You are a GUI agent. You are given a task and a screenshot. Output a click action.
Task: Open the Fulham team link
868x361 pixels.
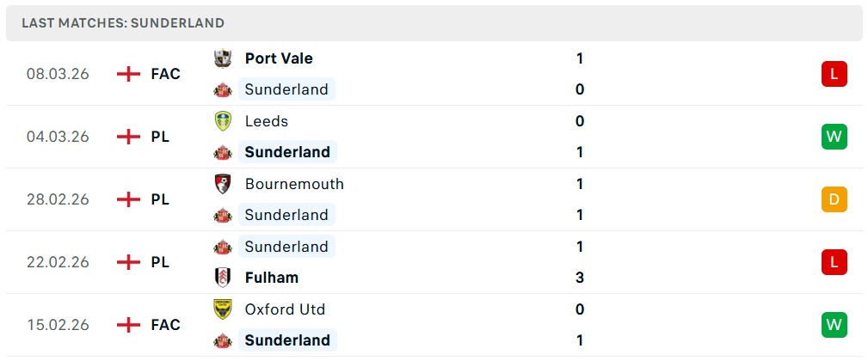click(272, 278)
